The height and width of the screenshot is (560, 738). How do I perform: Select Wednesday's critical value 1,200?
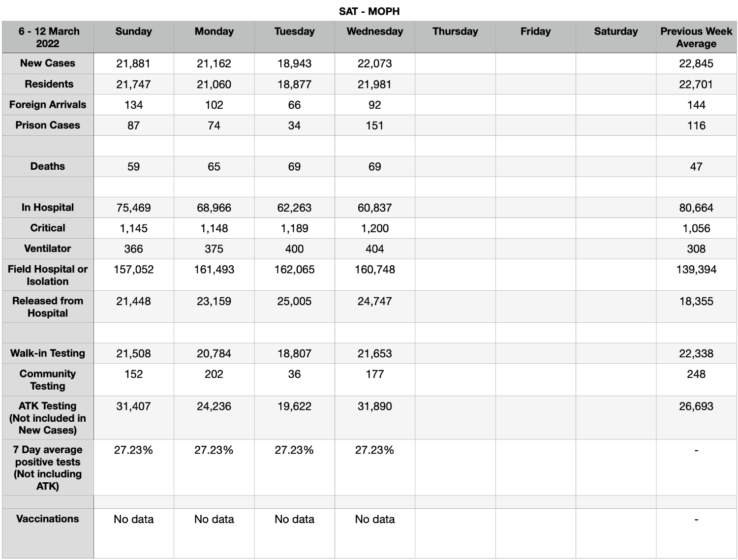[x=375, y=228]
